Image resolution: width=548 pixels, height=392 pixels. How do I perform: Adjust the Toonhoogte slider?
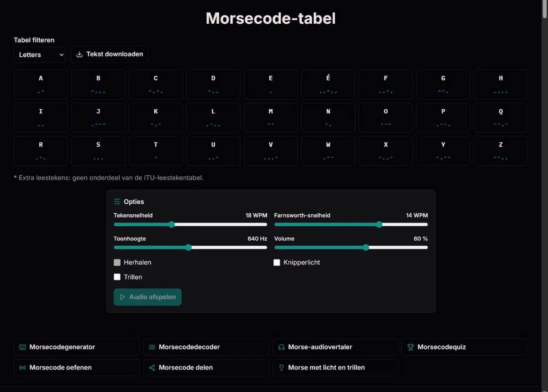190,248
